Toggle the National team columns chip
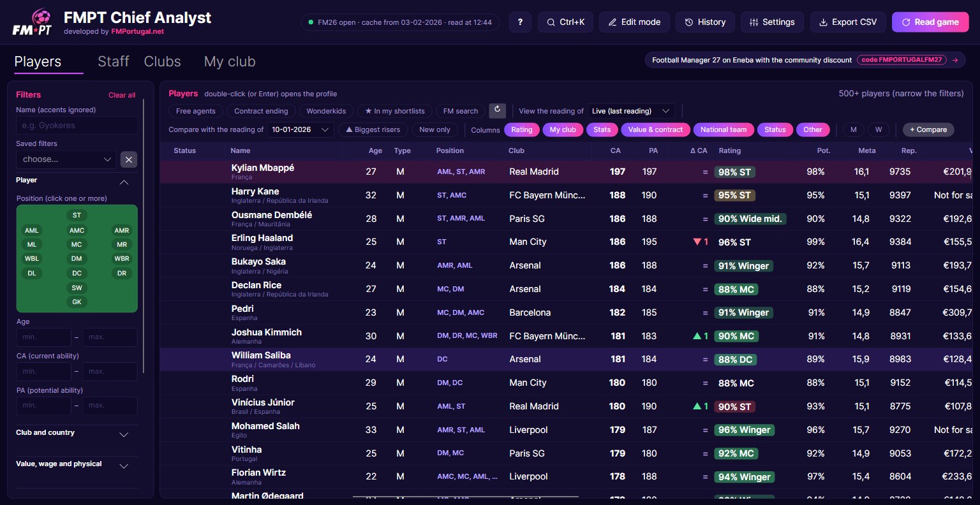Screen dimensions: 980x505 click(x=724, y=129)
